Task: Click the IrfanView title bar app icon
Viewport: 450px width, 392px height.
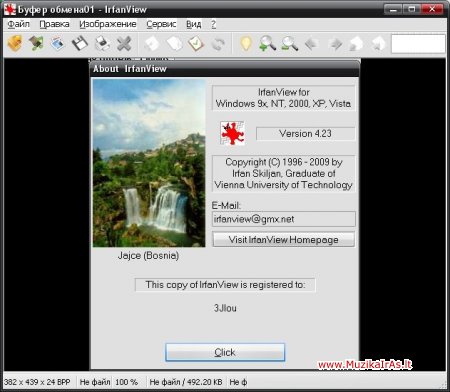Action: [x=10, y=9]
